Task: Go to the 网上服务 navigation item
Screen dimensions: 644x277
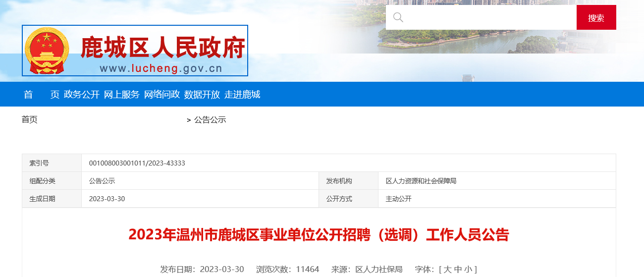Action: coord(122,95)
